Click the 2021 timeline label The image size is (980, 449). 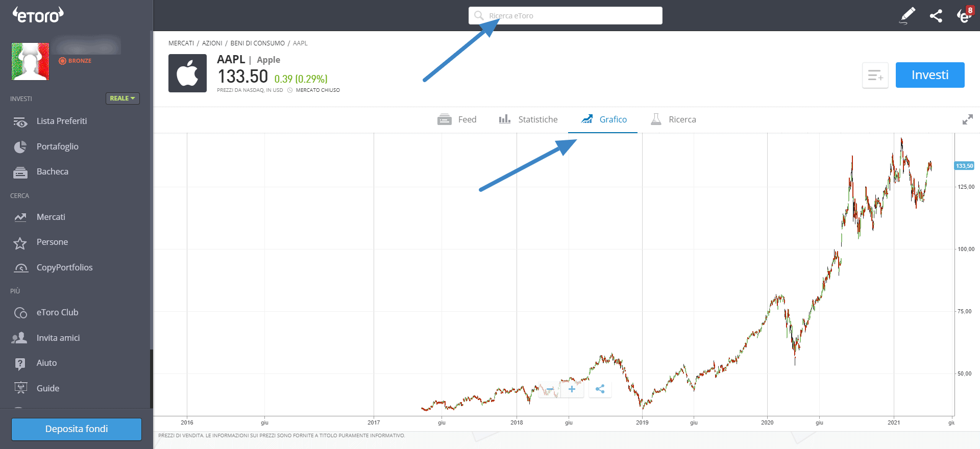click(x=894, y=422)
